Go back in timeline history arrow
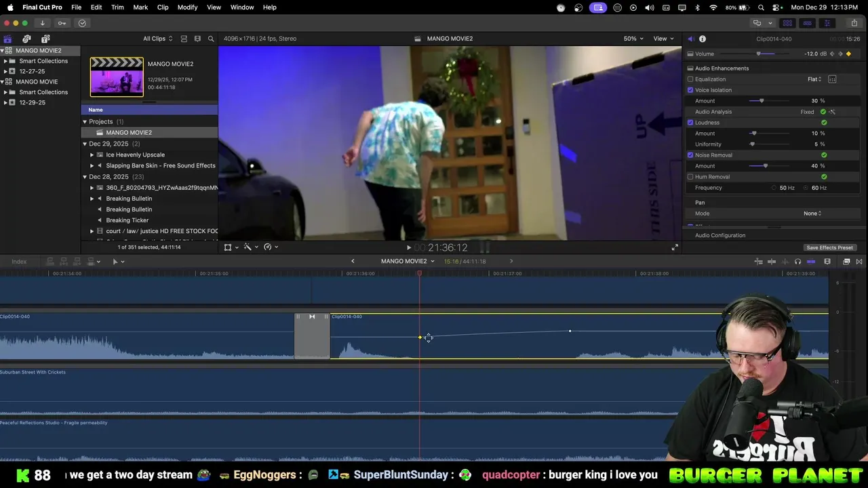This screenshot has width=868, height=488. point(353,262)
